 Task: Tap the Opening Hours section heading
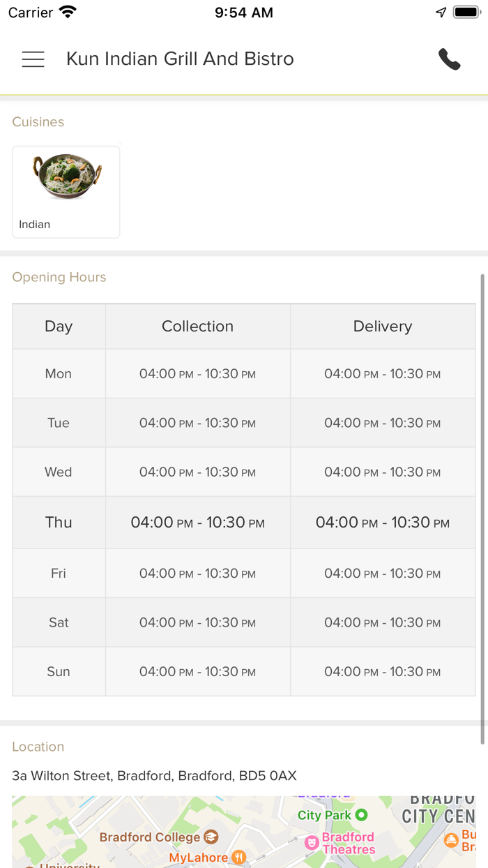59,277
